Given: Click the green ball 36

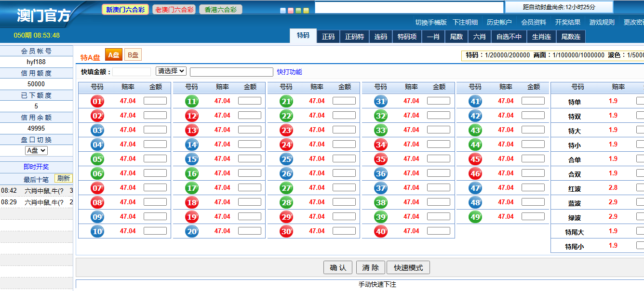Looking at the screenshot, I should 381,173.
